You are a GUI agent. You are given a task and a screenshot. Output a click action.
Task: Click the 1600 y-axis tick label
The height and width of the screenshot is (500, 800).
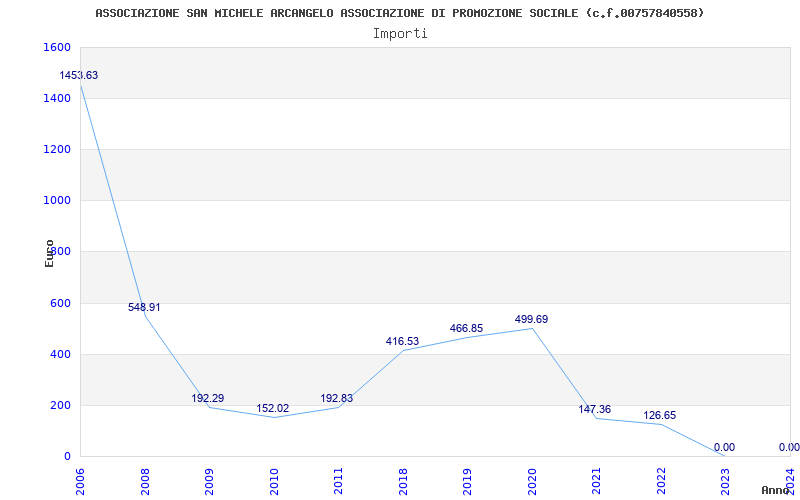(57, 48)
